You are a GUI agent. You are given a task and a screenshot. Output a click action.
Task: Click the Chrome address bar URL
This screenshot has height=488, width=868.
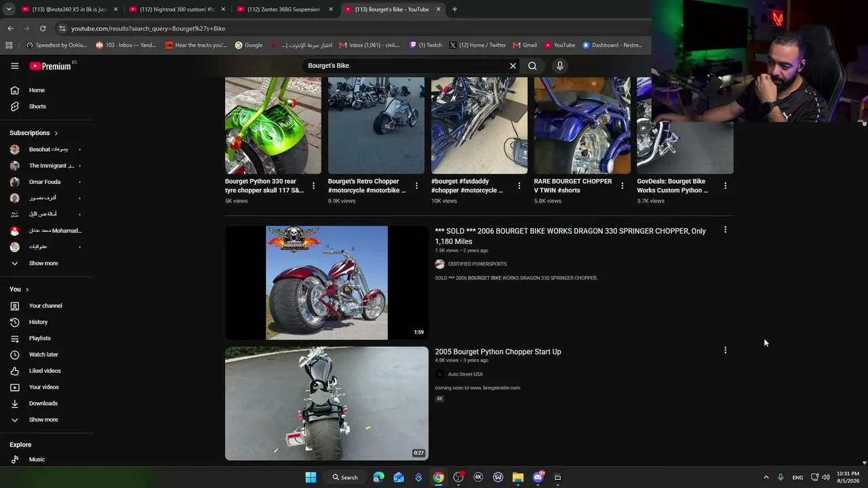(x=148, y=28)
